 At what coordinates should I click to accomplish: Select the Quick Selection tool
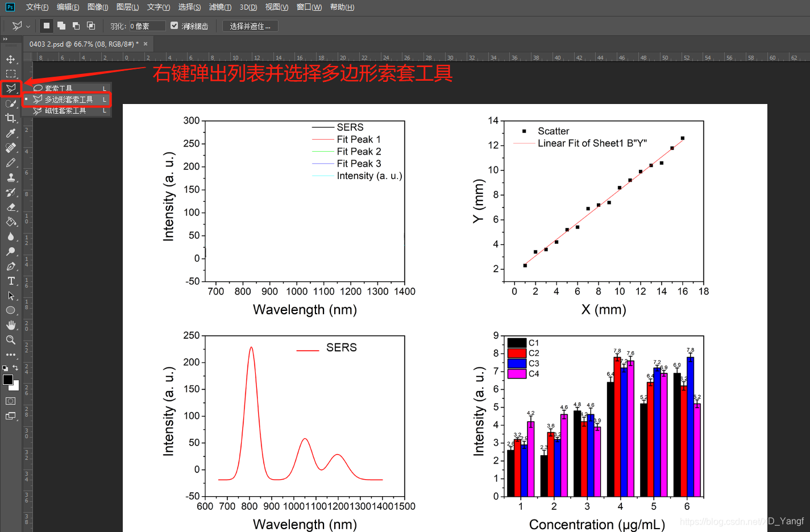(x=10, y=103)
